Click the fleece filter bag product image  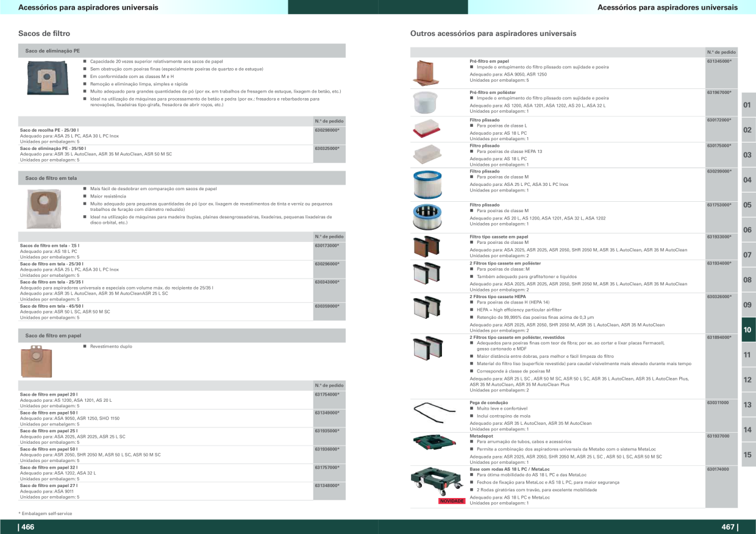pos(43,208)
